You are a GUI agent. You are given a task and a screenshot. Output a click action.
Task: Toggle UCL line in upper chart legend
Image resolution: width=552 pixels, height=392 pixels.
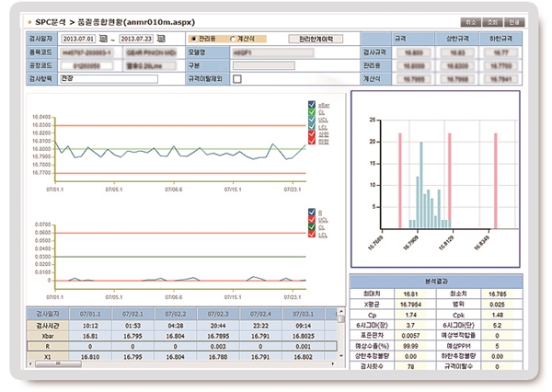click(x=312, y=121)
